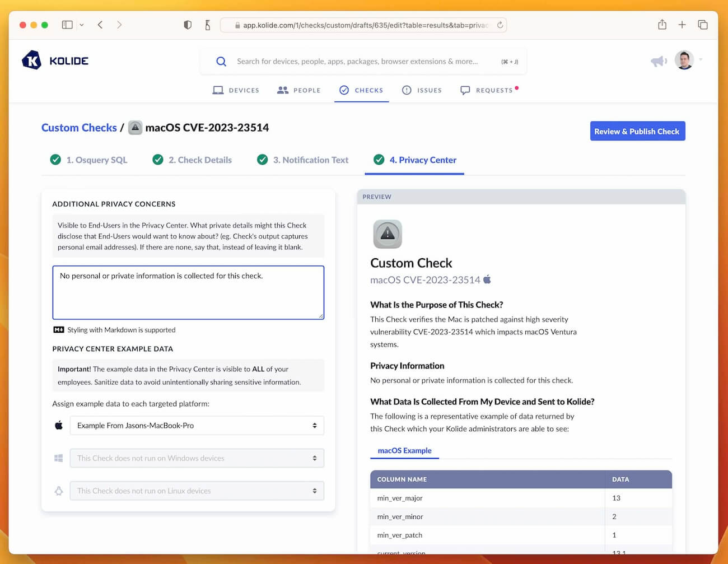Open the Example From Jasons-MacBook-Pro dropdown
The image size is (728, 564).
pos(197,426)
